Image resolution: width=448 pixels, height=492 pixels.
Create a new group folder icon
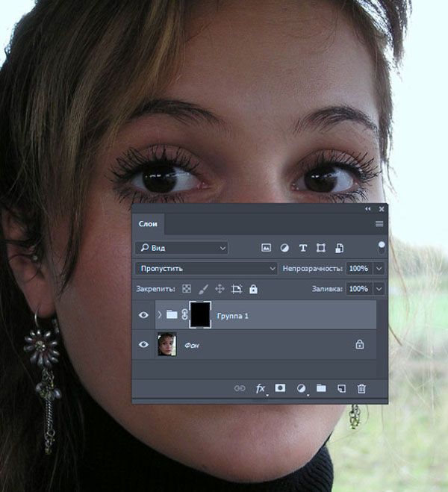pyautogui.click(x=321, y=388)
